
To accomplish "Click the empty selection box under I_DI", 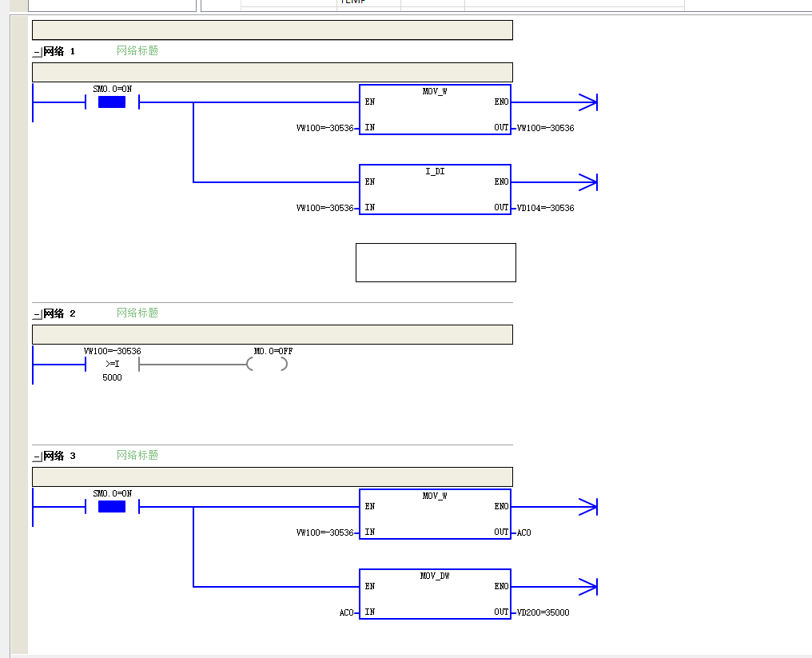I will click(x=436, y=263).
